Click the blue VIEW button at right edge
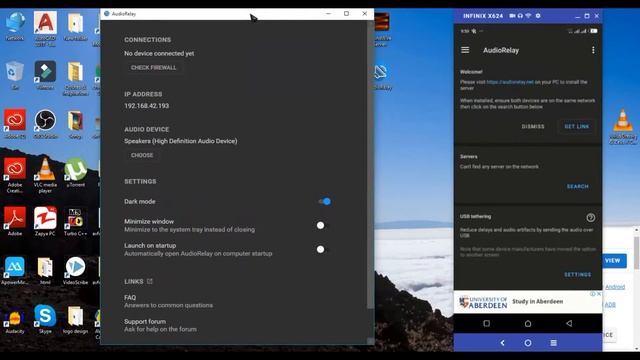Image resolution: width=640 pixels, height=360 pixels. click(613, 260)
